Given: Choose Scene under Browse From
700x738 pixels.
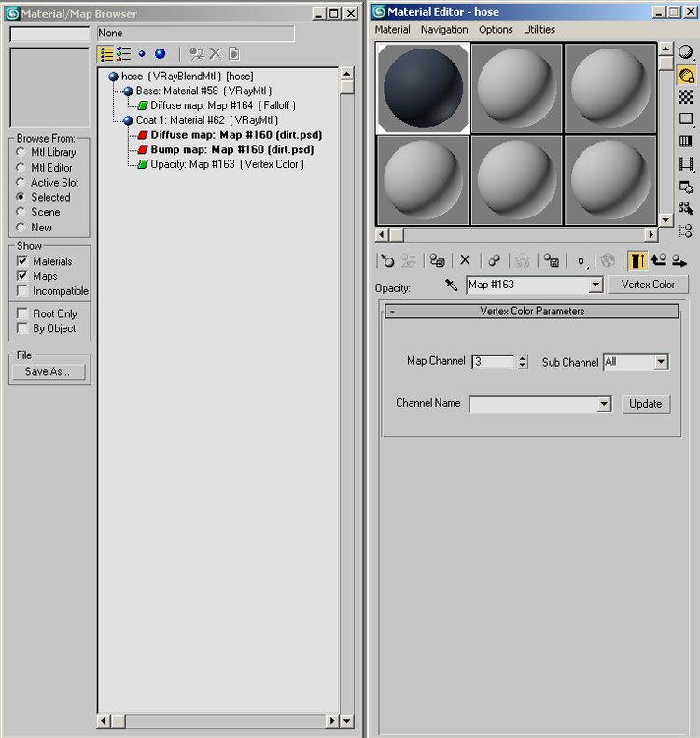Looking at the screenshot, I should [x=21, y=212].
